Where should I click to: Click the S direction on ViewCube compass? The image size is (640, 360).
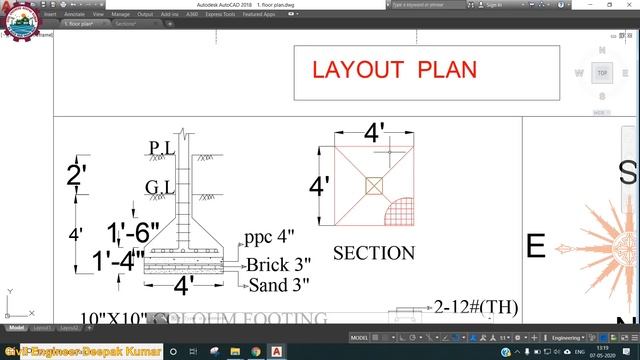click(602, 96)
